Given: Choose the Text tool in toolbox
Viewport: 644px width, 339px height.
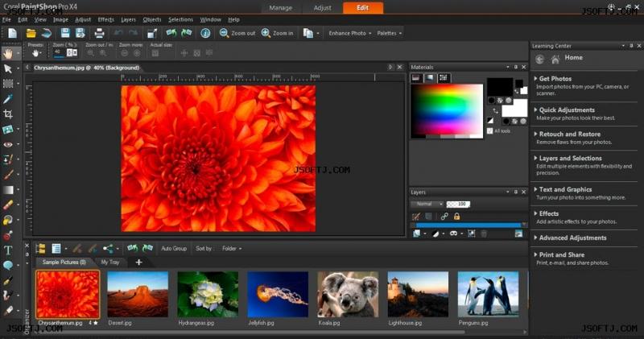Looking at the screenshot, I should point(8,250).
